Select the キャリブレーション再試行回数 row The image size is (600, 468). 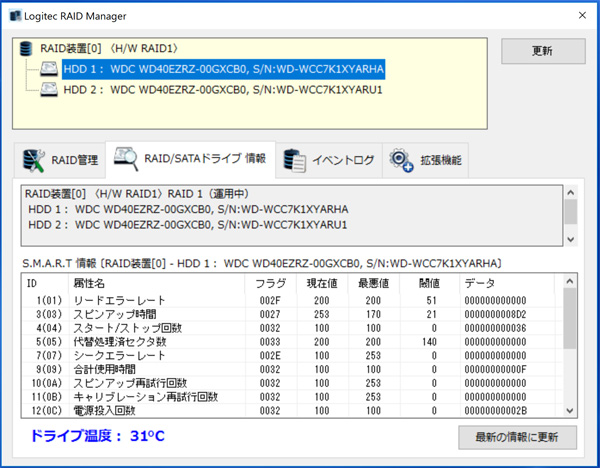(292, 397)
